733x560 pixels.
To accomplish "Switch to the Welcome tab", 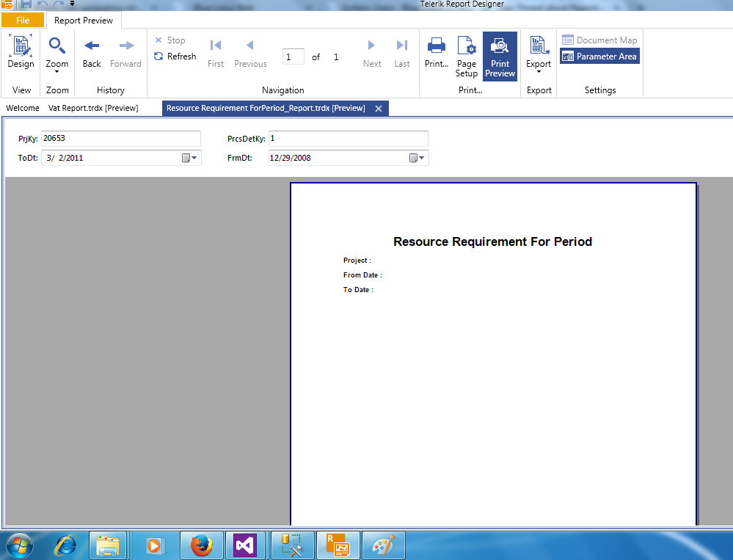I will click(23, 108).
